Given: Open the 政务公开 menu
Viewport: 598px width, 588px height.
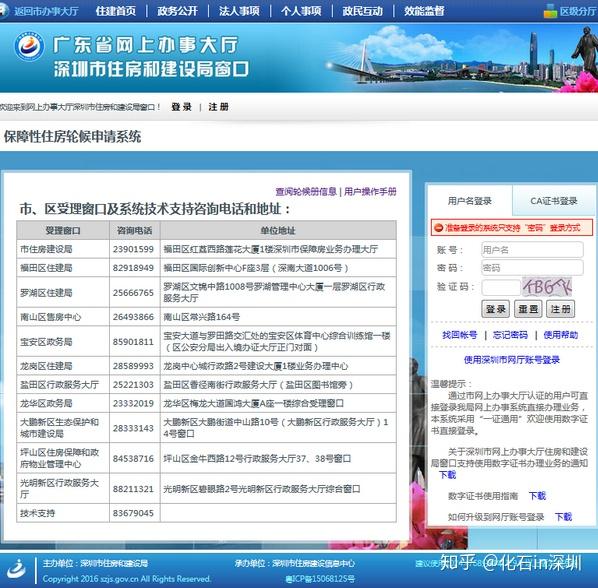Looking at the screenshot, I should [x=177, y=11].
